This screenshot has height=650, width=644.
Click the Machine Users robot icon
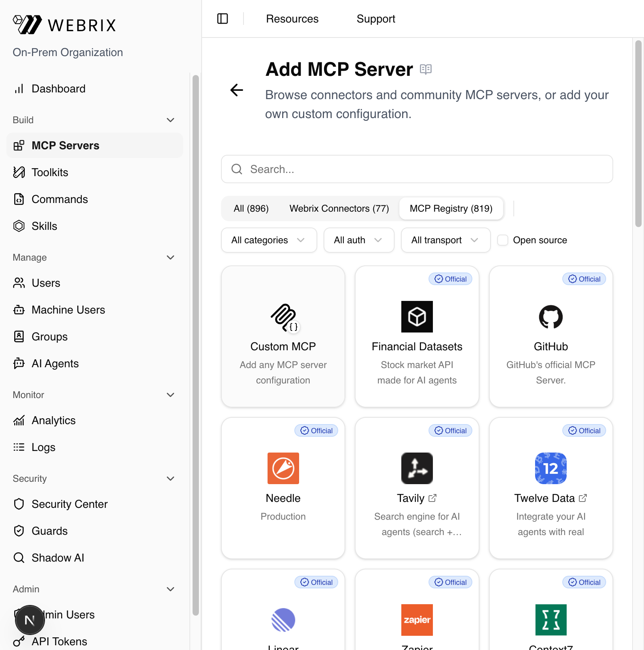click(x=19, y=310)
